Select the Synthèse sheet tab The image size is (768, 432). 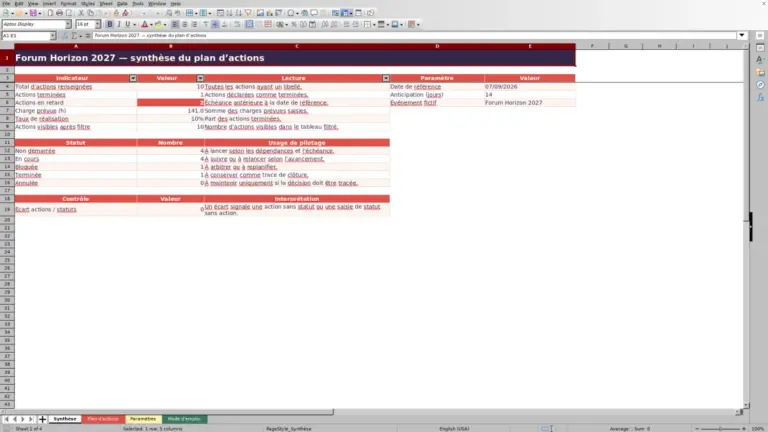point(65,419)
